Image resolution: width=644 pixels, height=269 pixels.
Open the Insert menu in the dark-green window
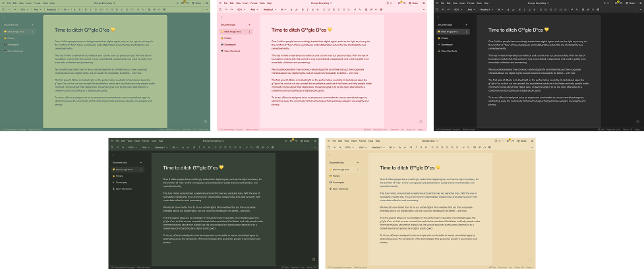(x=137, y=140)
